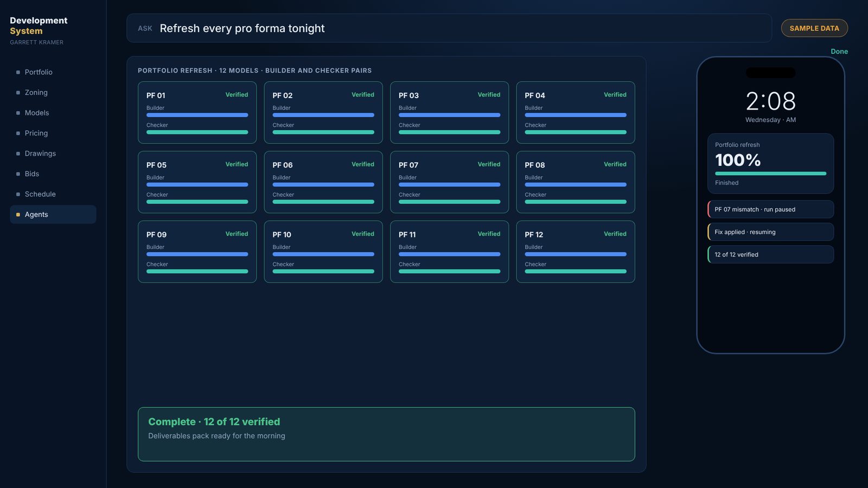Open the Portfolio refresh phone widget
868x488 pixels.
(770, 164)
